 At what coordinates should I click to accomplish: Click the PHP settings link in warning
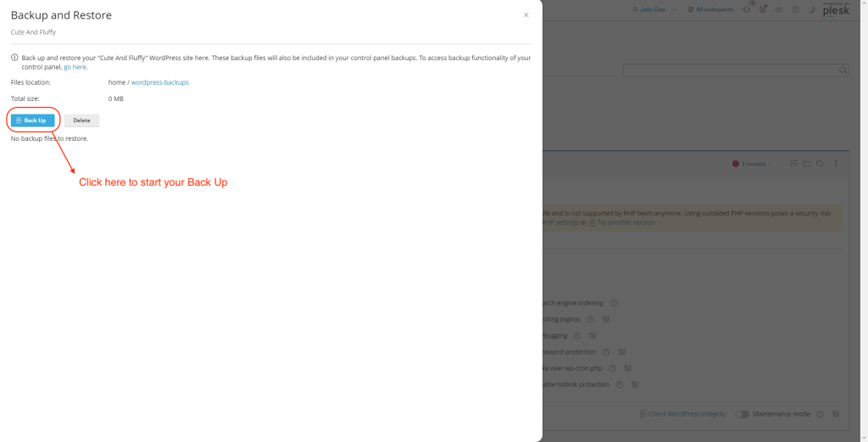click(x=560, y=222)
